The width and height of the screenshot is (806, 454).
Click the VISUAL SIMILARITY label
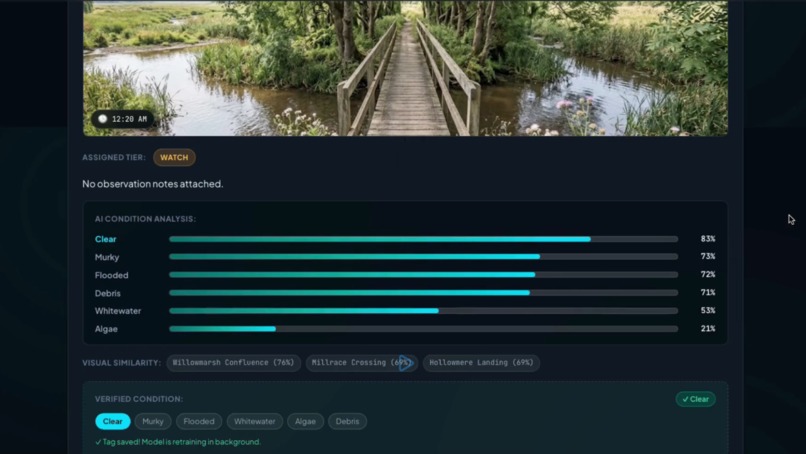(x=121, y=363)
